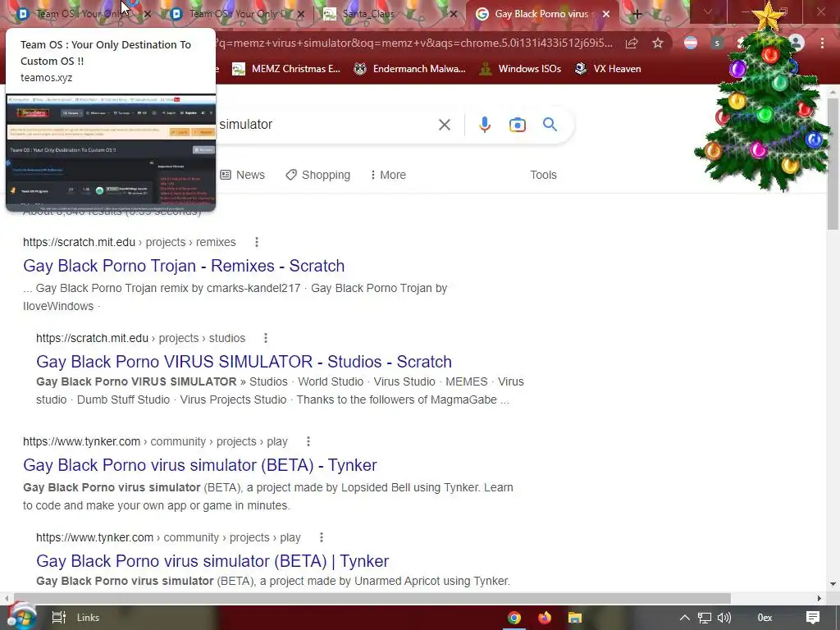Open Chrome three-dot menu
This screenshot has height=630, width=840.
pos(822,43)
